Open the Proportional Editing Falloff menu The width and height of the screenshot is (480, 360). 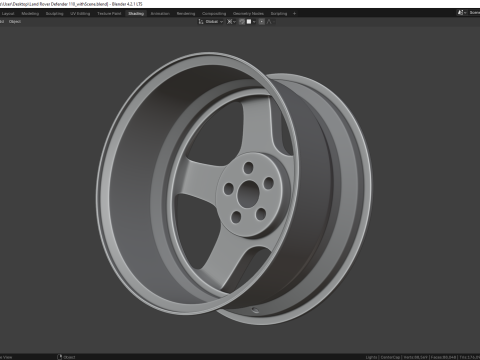(270, 22)
